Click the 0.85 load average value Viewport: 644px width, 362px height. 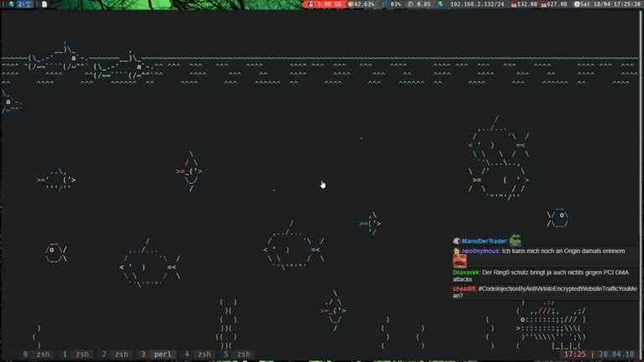423,4
